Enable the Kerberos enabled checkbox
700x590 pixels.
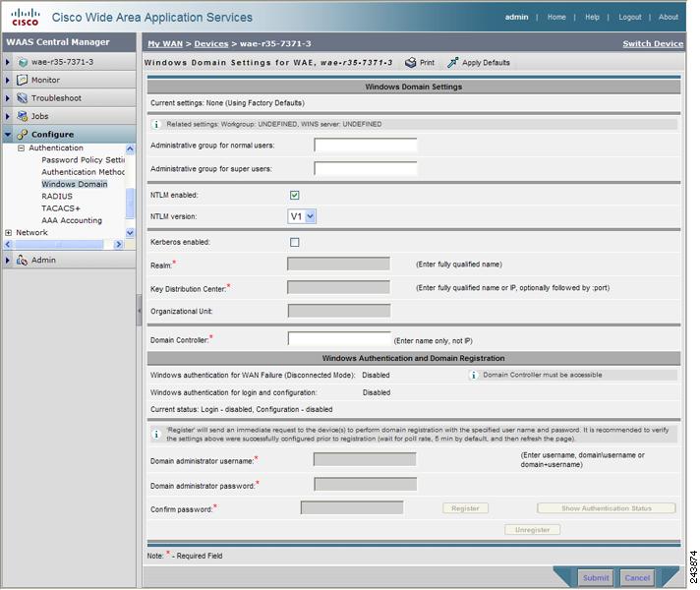click(295, 242)
